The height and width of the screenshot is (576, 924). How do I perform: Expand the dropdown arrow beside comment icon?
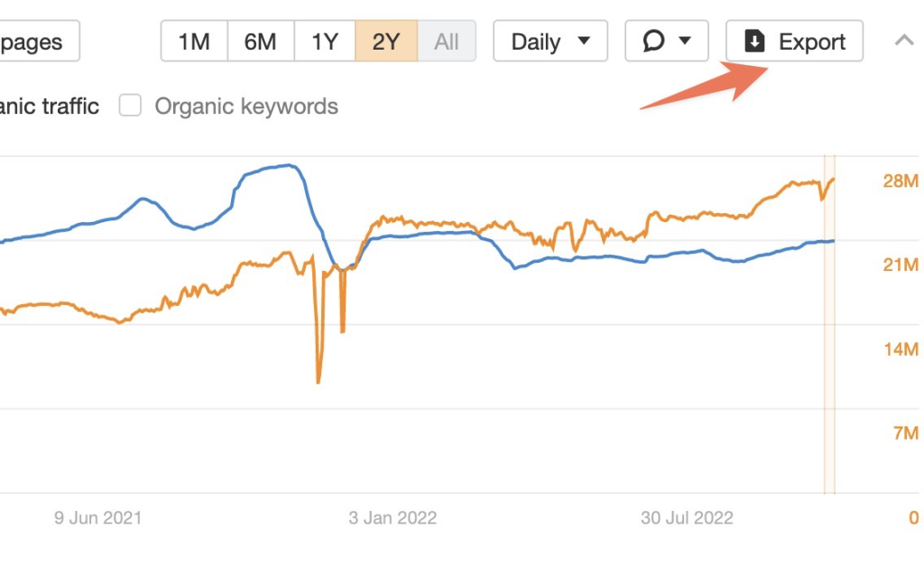pyautogui.click(x=685, y=41)
